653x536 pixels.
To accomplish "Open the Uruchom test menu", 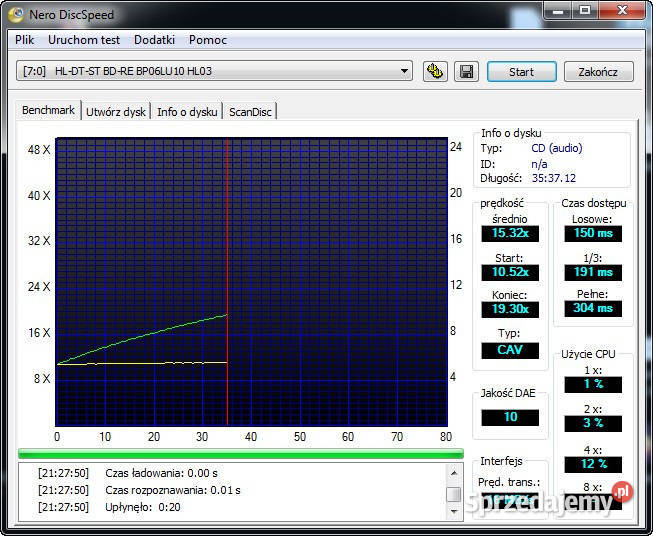I will point(84,40).
